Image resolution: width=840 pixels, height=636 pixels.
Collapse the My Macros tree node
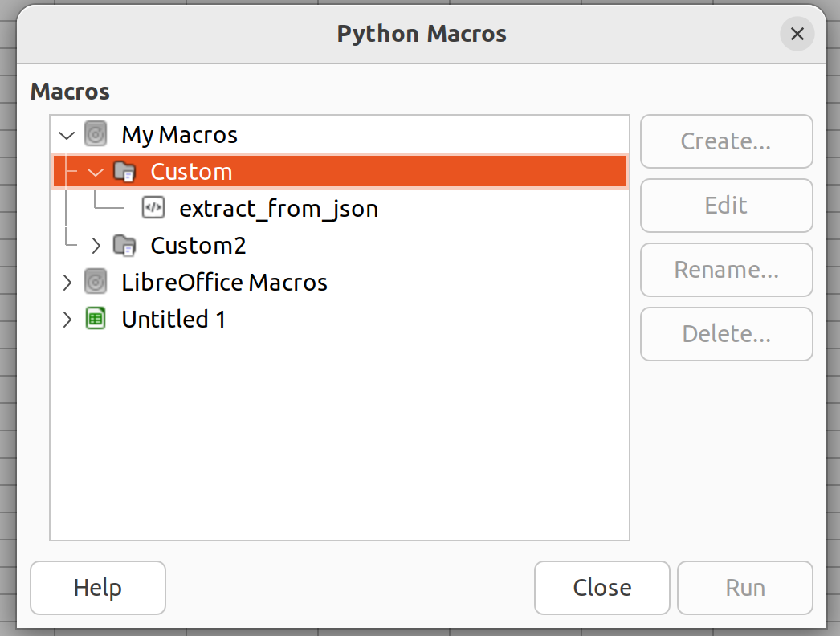tap(67, 135)
